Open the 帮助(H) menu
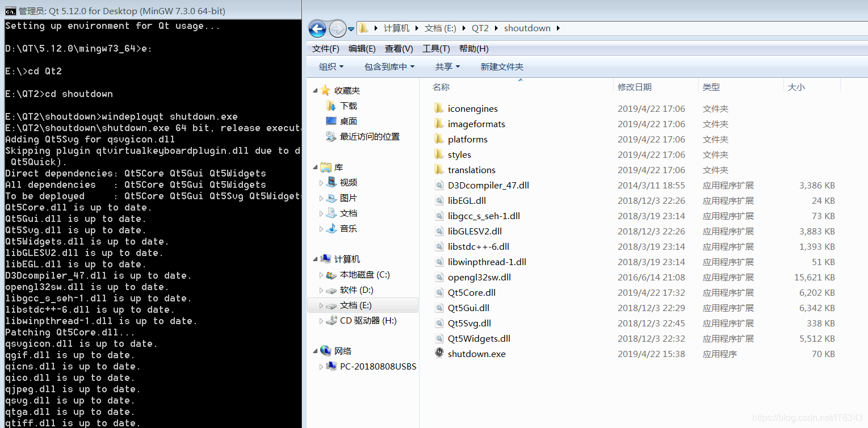 (x=474, y=49)
